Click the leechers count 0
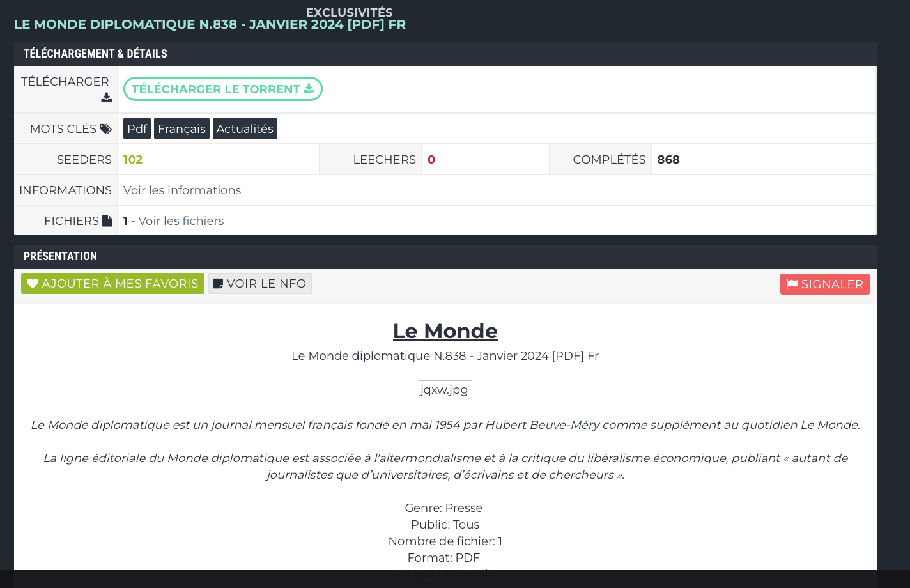Screen dimensions: 910x588 click(x=431, y=159)
